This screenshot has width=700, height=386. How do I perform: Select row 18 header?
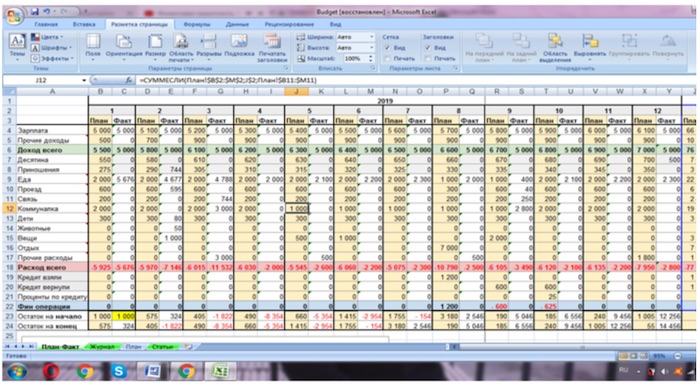[x=9, y=267]
